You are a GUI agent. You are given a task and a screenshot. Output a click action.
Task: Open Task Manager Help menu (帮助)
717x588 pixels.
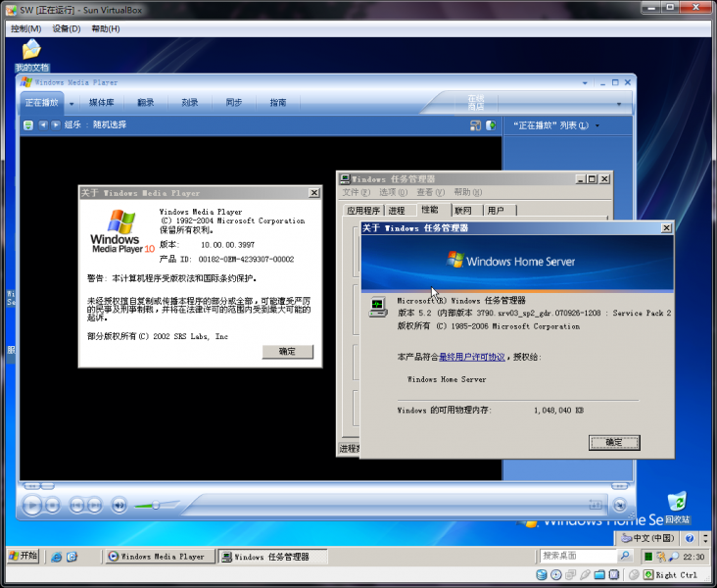tap(468, 192)
